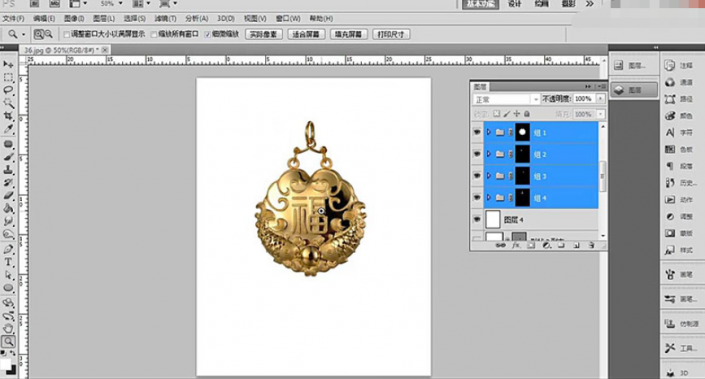
Task: Click the 适合屏幕 button
Action: pyautogui.click(x=306, y=34)
